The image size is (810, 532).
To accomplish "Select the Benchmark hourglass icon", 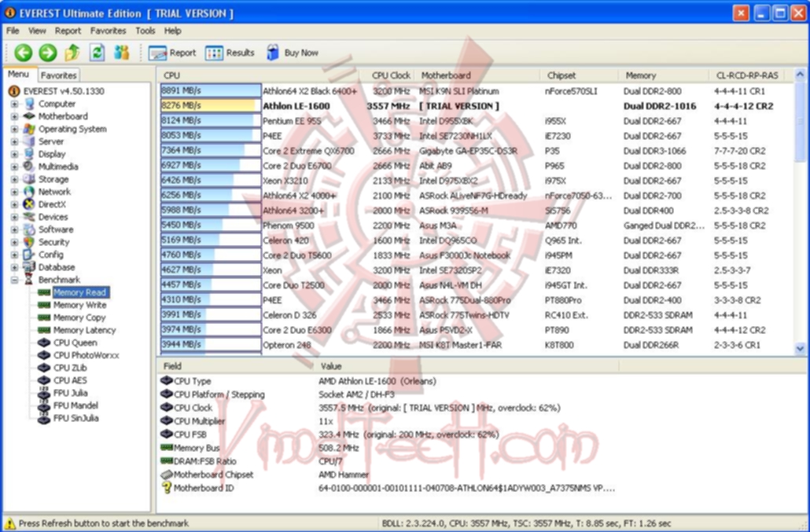I will pos(29,280).
